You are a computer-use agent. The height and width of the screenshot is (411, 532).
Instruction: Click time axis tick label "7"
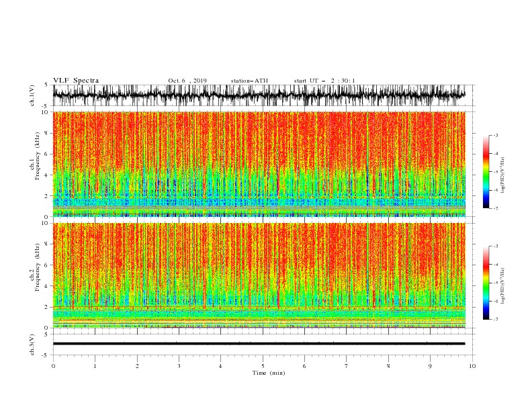(x=347, y=366)
